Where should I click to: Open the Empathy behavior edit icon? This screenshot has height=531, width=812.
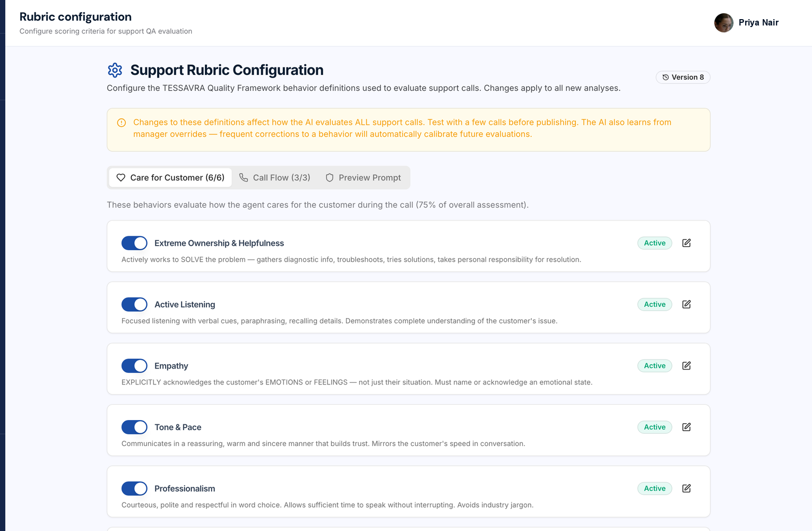[686, 365]
